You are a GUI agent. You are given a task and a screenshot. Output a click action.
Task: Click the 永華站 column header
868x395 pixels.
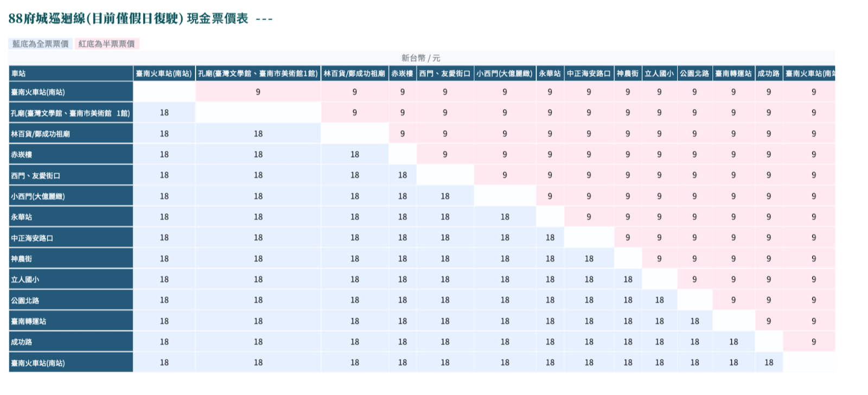pyautogui.click(x=550, y=73)
